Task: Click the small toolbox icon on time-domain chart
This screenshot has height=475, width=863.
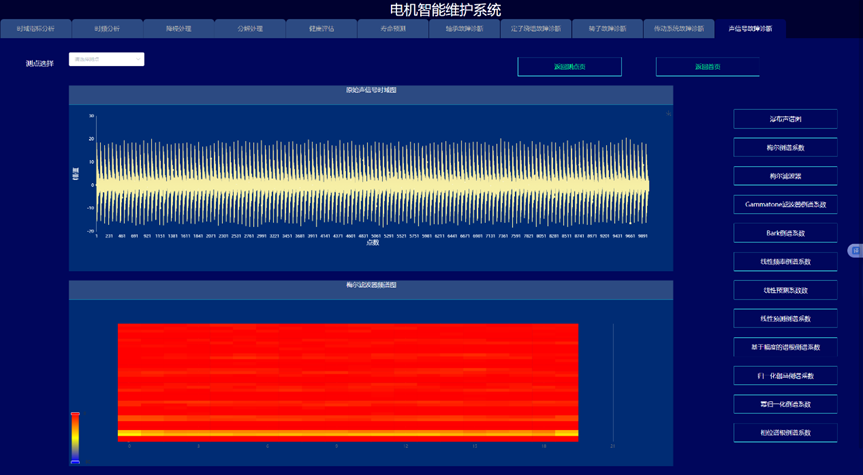Action: point(668,114)
